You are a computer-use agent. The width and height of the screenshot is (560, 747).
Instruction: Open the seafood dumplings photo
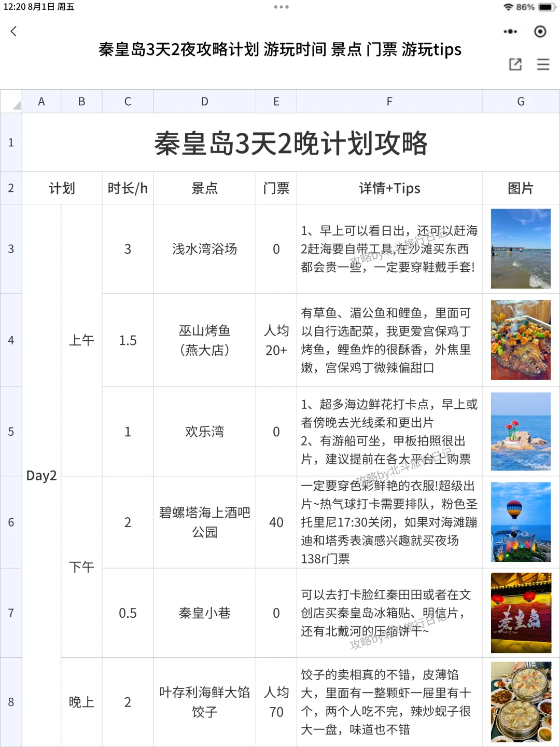click(x=521, y=702)
